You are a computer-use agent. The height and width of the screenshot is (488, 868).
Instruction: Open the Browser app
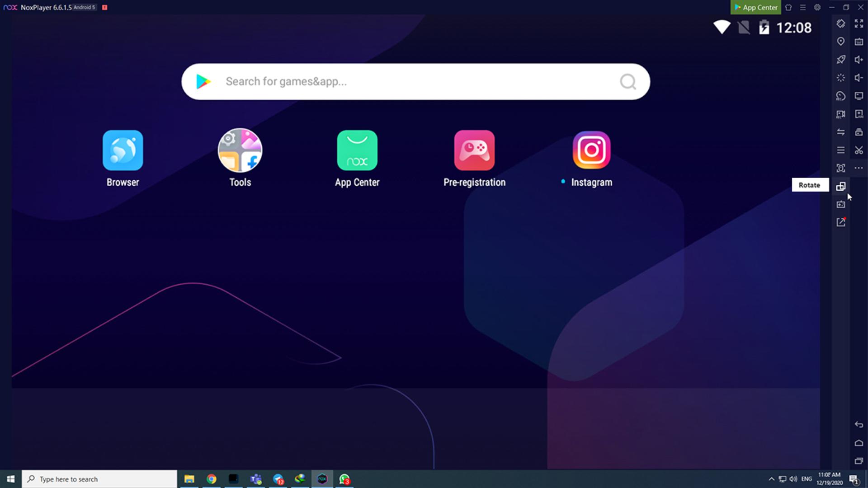(123, 150)
